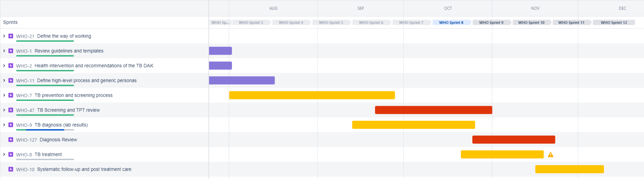Open Diagnosis Review epic title
This screenshot has height=179, width=644.
[x=58, y=140]
